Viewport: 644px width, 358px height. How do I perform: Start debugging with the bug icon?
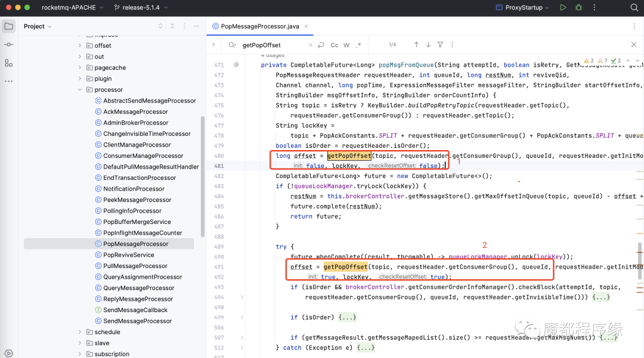click(x=578, y=7)
